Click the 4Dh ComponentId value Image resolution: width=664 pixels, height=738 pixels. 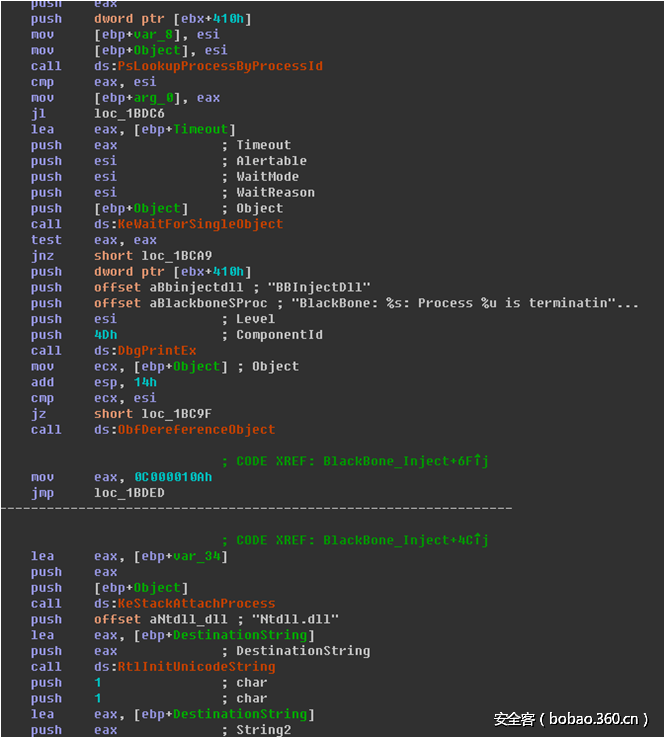[105, 335]
